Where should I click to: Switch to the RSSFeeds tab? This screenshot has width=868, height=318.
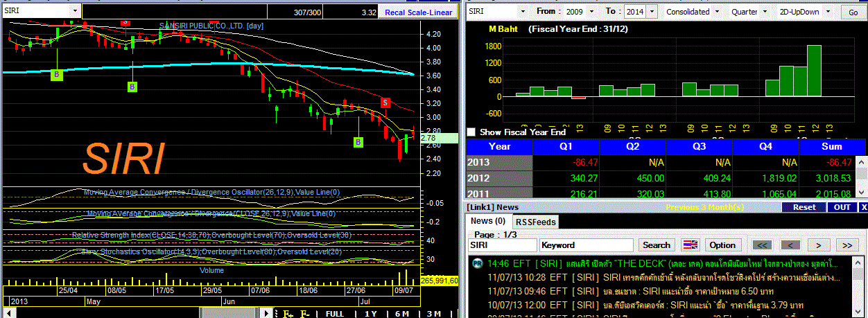point(535,222)
